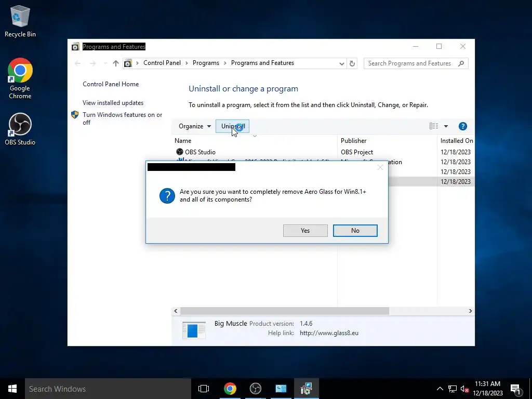
Task: Click the Search Windows taskbar box
Action: click(x=108, y=389)
